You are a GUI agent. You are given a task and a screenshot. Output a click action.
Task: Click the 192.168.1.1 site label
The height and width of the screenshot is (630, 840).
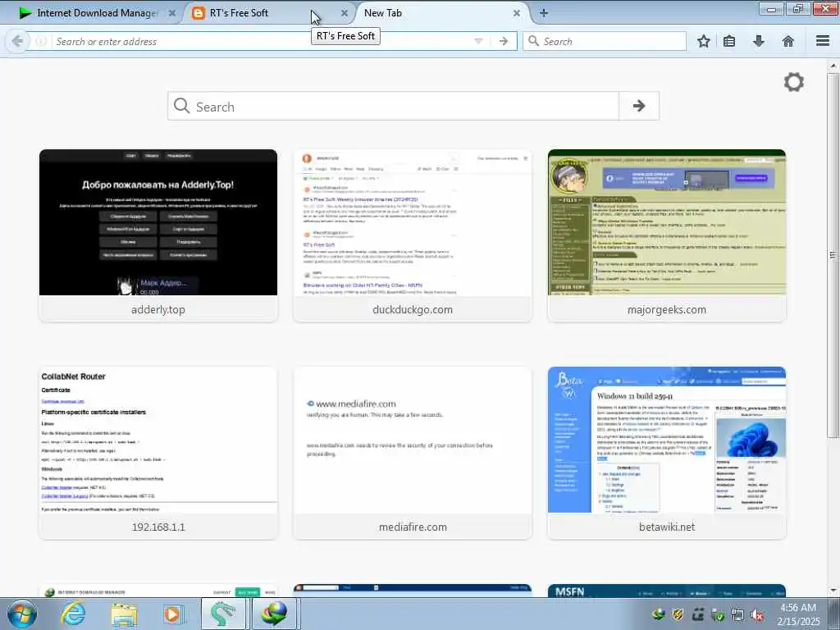158,527
